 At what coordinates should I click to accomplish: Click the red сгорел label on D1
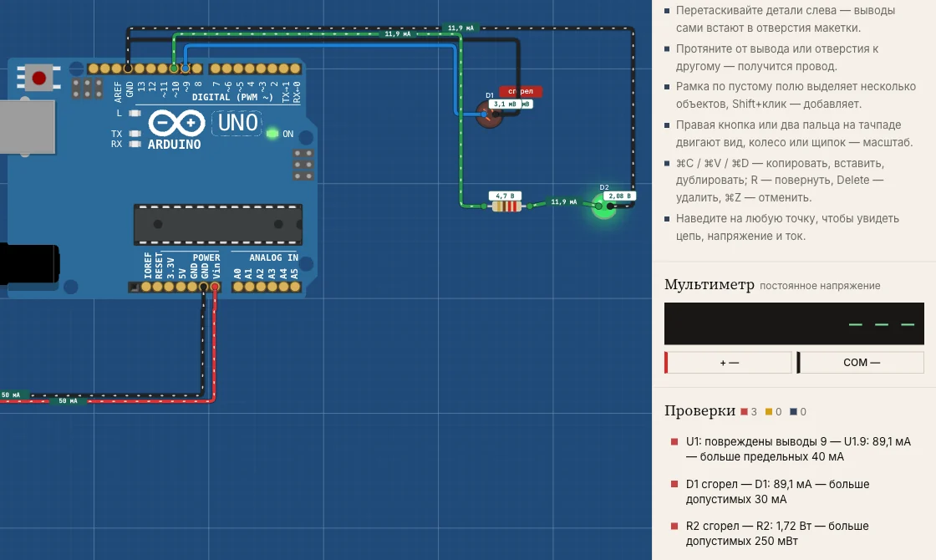point(521,91)
